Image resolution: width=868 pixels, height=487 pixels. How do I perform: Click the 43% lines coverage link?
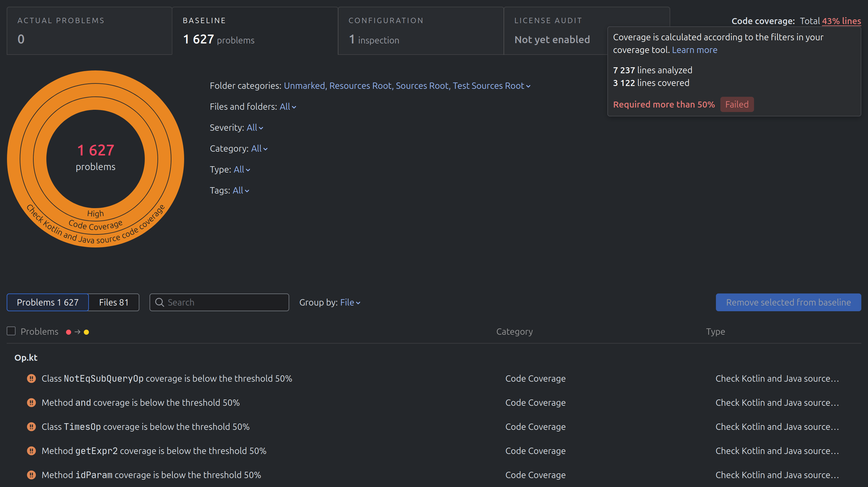[x=841, y=21]
